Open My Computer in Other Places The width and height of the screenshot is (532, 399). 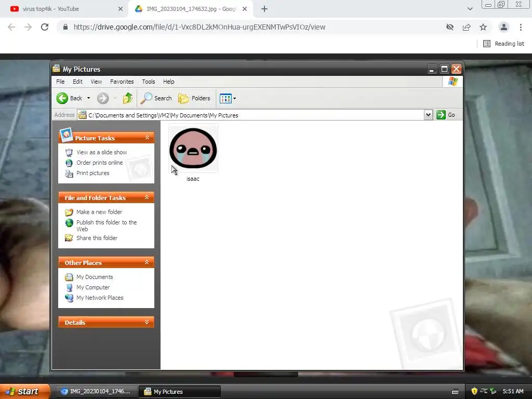click(x=93, y=287)
